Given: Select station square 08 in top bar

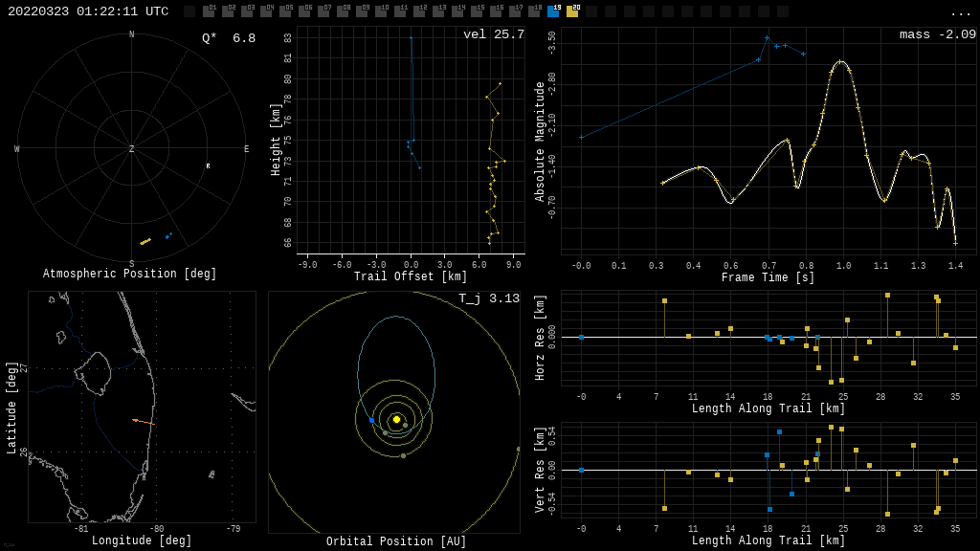Looking at the screenshot, I should [343, 11].
